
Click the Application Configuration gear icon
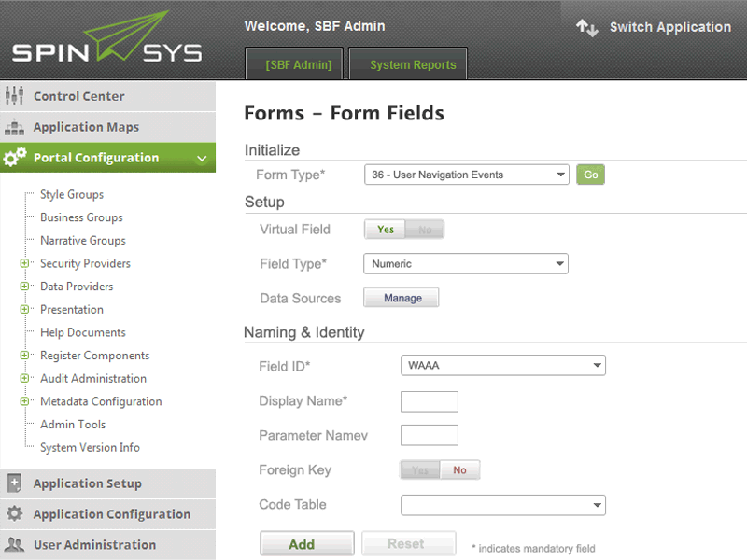(17, 513)
